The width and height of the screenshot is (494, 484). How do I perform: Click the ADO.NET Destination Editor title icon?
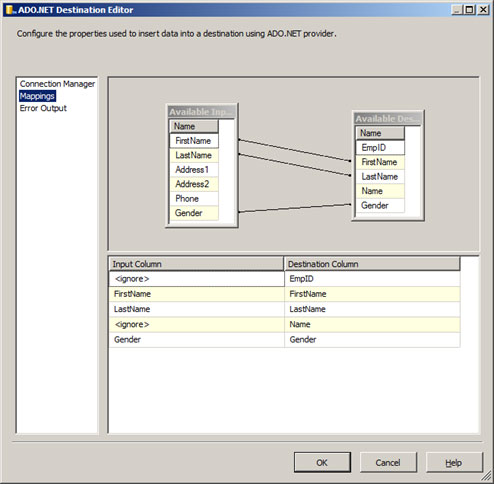10,10
